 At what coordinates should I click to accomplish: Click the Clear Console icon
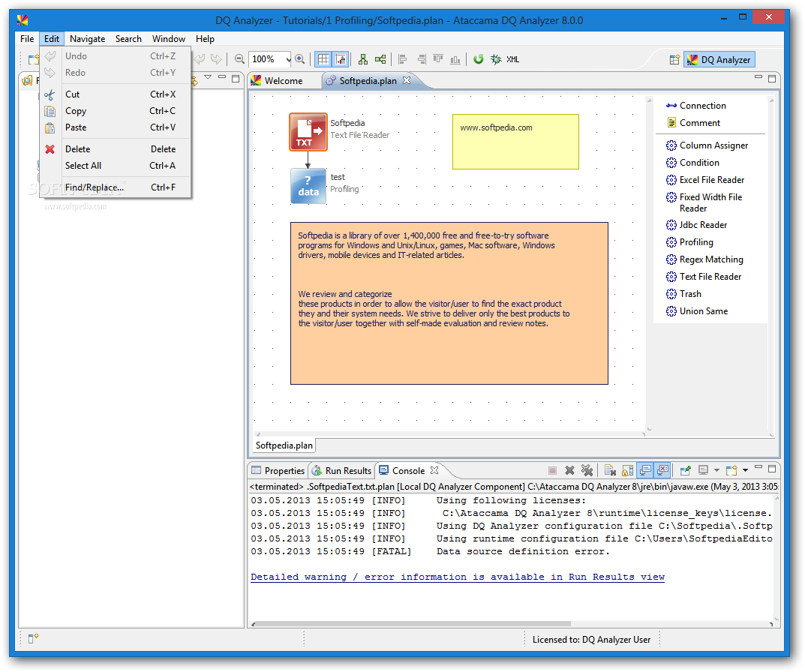pos(610,469)
